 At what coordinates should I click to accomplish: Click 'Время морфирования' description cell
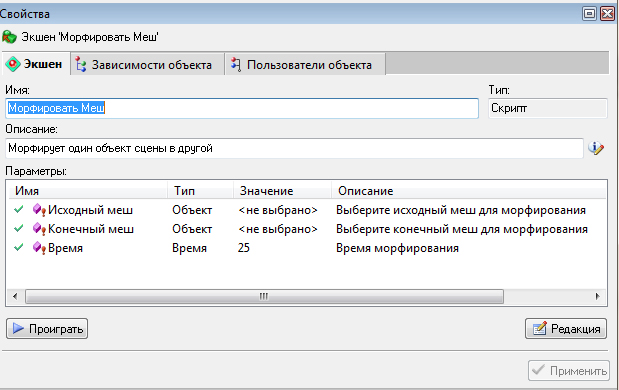397,248
